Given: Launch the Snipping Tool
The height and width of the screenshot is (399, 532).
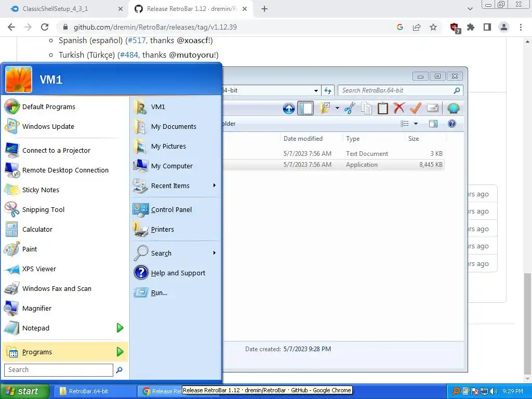Looking at the screenshot, I should 64,209.
